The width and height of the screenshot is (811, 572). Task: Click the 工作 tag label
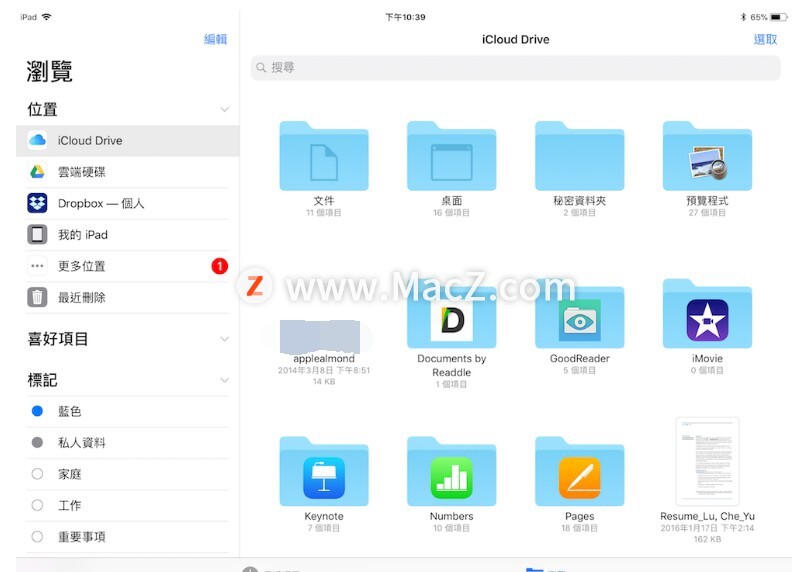click(x=69, y=505)
